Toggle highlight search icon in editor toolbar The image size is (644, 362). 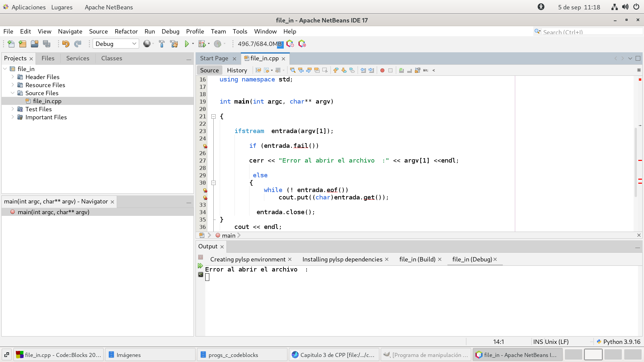click(317, 70)
